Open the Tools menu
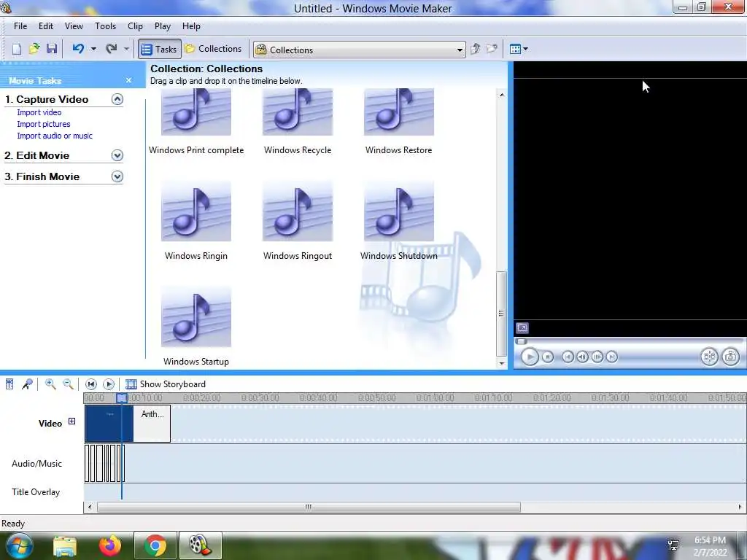 [105, 26]
